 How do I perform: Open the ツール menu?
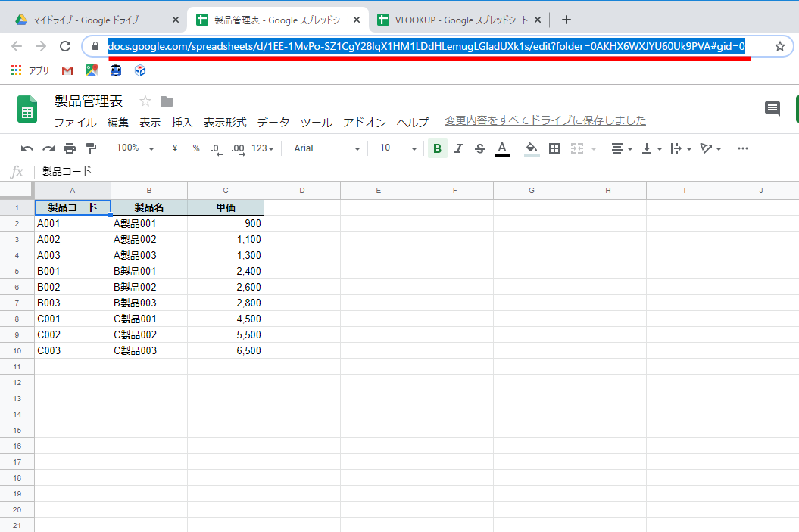coord(317,122)
